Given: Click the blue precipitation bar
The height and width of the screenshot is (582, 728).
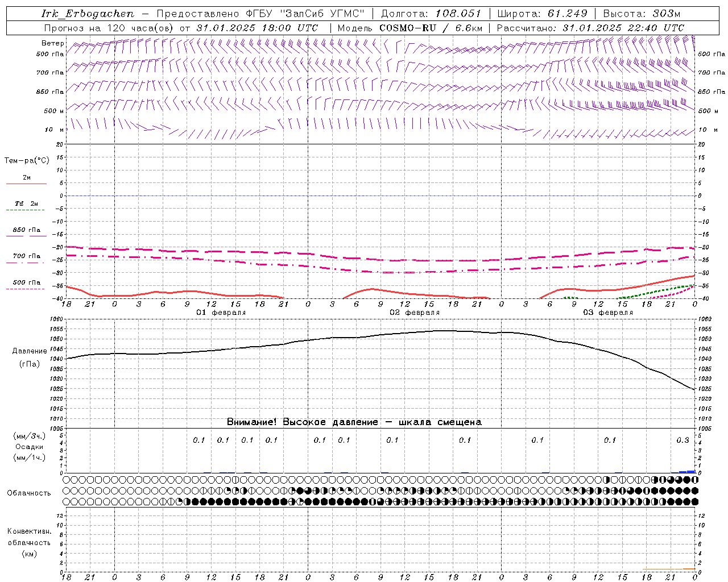Looking at the screenshot, I should click(687, 472).
